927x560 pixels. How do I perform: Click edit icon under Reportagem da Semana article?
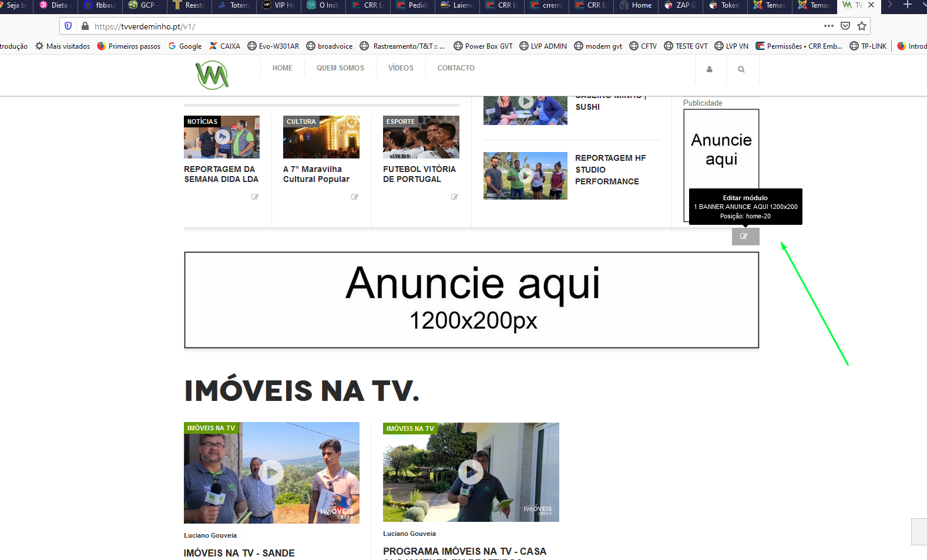pos(255,197)
